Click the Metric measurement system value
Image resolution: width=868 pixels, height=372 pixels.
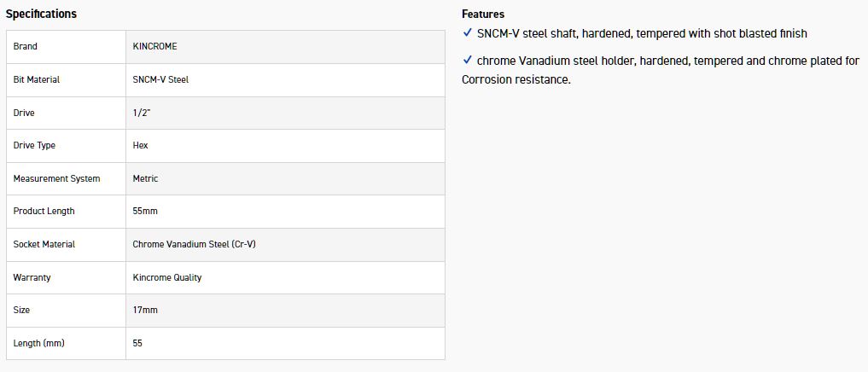tap(145, 178)
